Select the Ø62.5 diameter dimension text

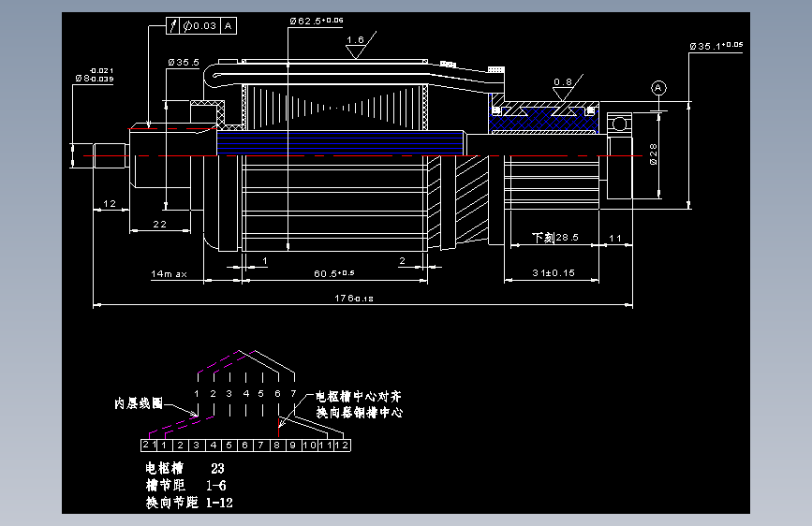(x=317, y=21)
